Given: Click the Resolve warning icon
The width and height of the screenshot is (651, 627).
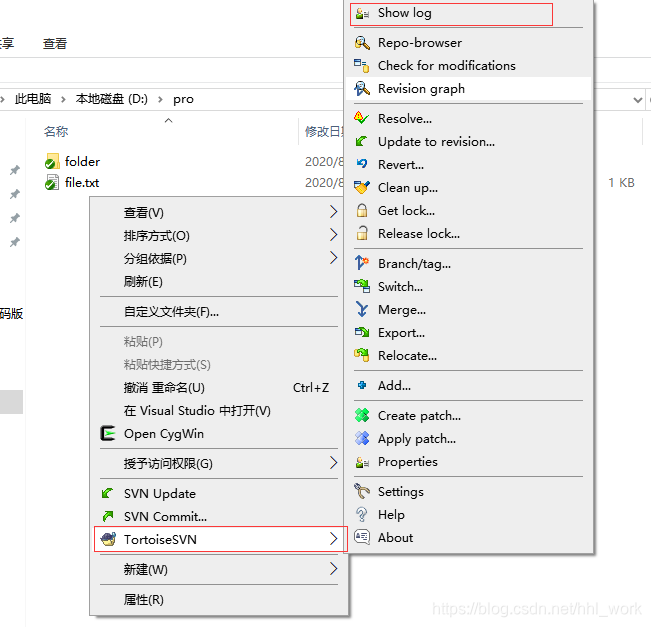Looking at the screenshot, I should 361,118.
